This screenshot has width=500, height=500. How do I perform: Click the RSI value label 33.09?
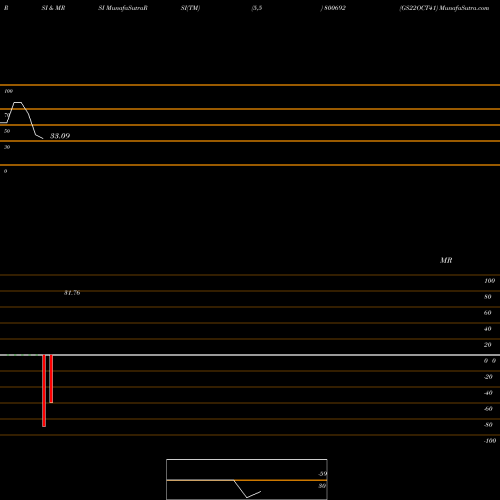[x=60, y=136]
